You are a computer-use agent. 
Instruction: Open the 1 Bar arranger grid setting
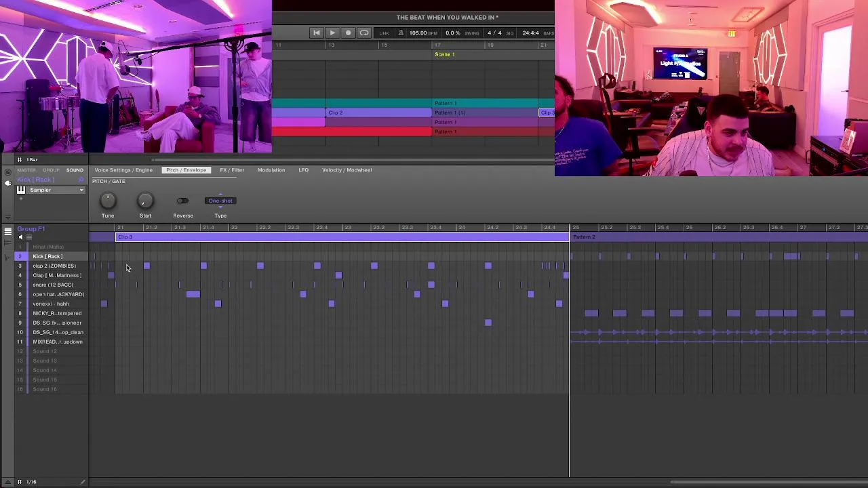click(32, 159)
